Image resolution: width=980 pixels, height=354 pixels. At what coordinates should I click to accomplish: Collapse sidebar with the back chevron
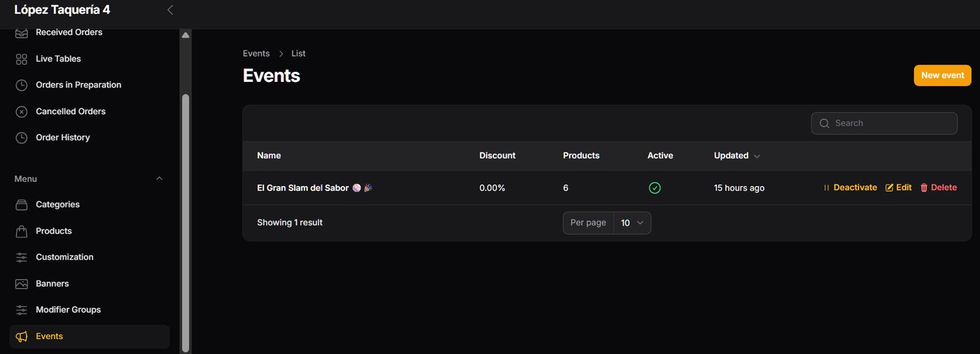point(169,10)
